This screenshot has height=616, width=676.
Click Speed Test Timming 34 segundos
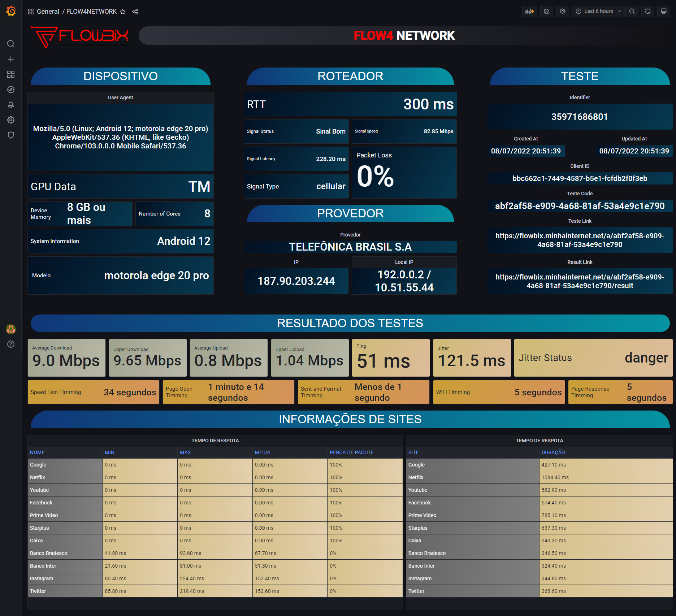94,392
